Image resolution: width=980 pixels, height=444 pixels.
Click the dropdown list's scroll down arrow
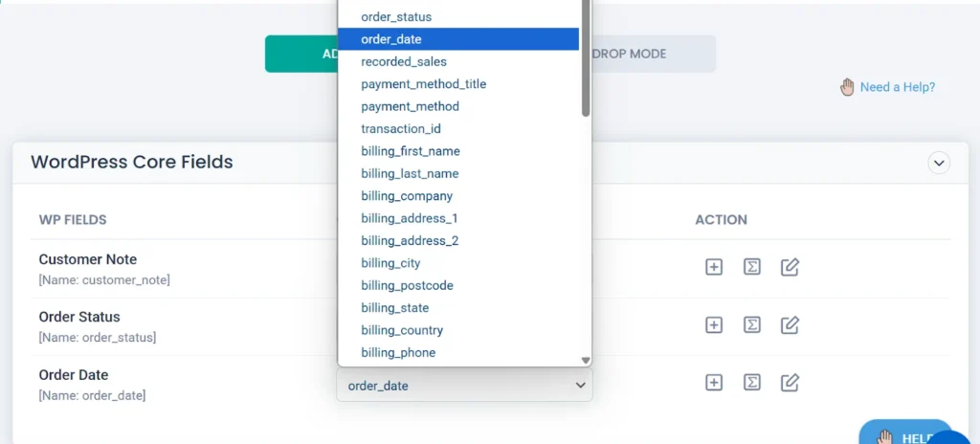[586, 360]
